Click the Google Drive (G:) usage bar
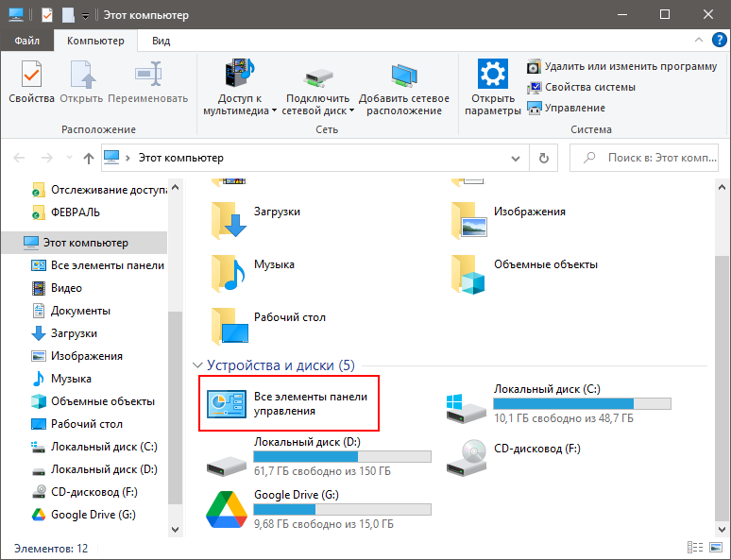731x560 pixels. click(x=342, y=509)
